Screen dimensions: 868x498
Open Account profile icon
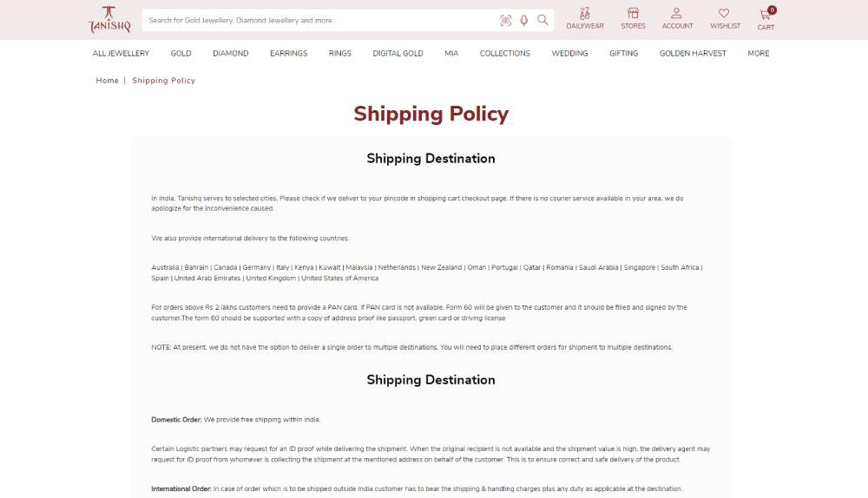(677, 18)
